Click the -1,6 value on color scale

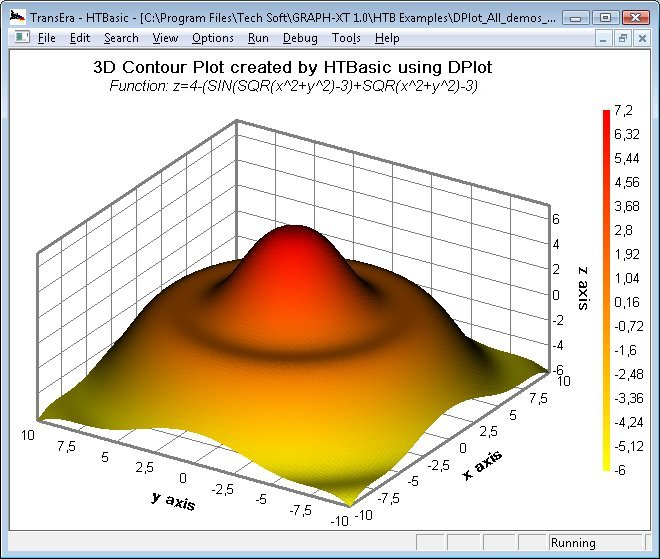click(x=625, y=350)
